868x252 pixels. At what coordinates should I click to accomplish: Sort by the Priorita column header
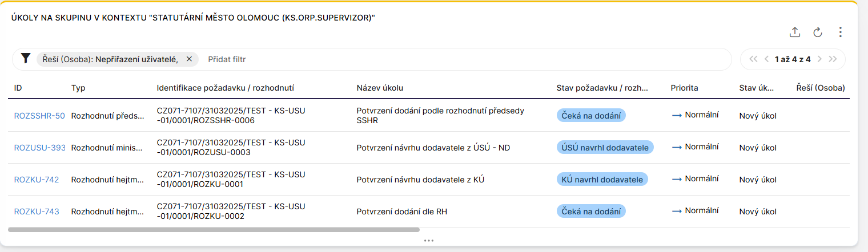tap(684, 88)
